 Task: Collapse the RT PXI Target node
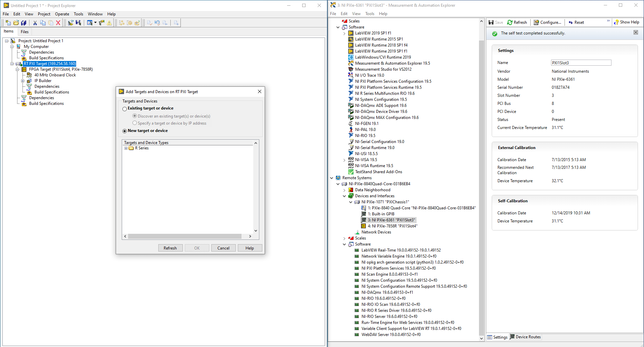[x=12, y=64]
